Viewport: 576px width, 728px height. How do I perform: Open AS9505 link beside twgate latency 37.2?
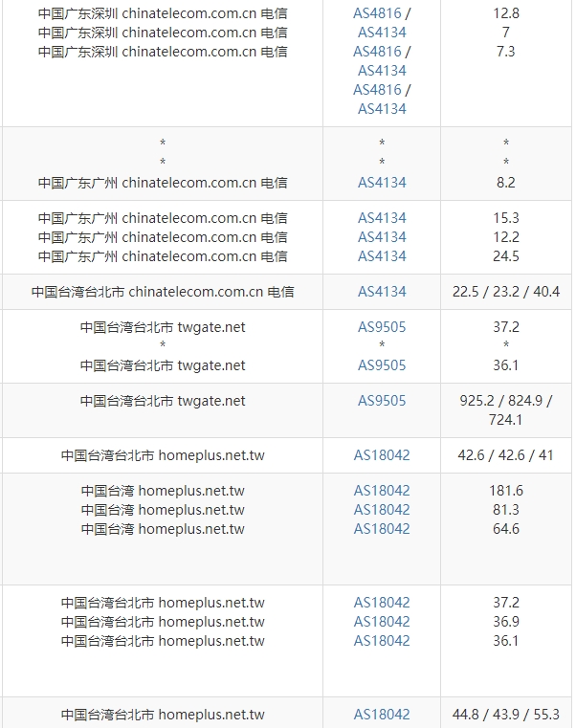(382, 327)
